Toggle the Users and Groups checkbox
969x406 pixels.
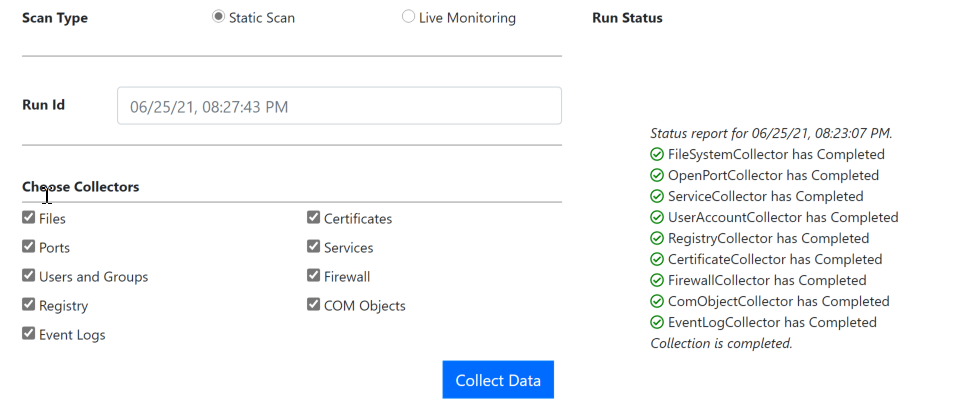(28, 276)
